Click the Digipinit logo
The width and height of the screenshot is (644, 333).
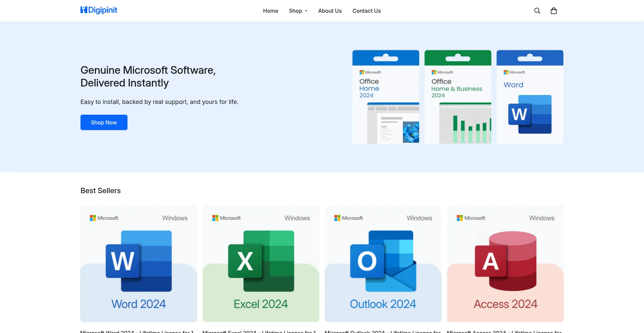click(x=99, y=10)
